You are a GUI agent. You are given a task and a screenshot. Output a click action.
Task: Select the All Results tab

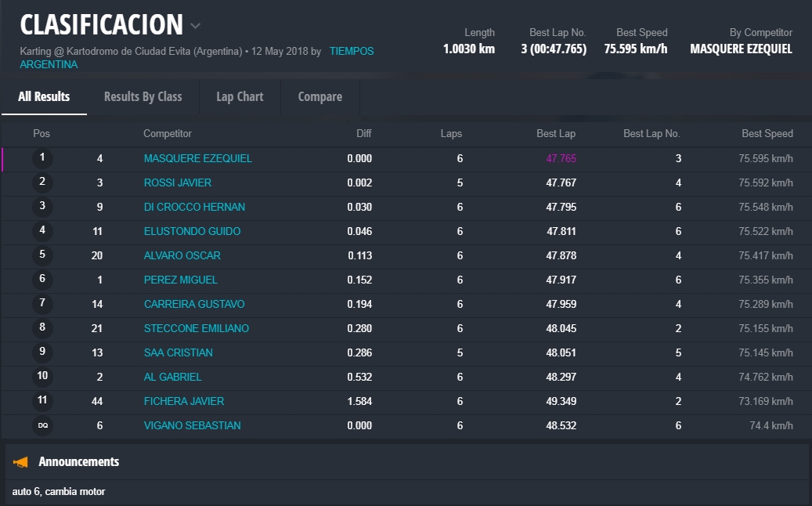[x=44, y=96]
